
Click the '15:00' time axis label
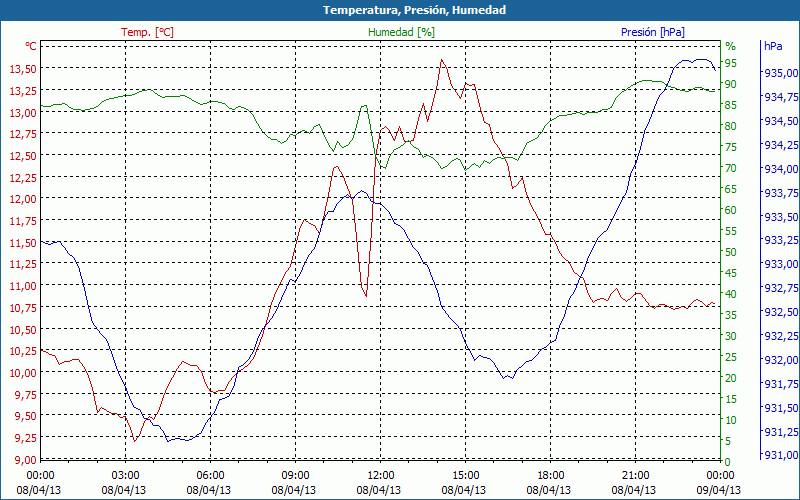click(x=465, y=475)
